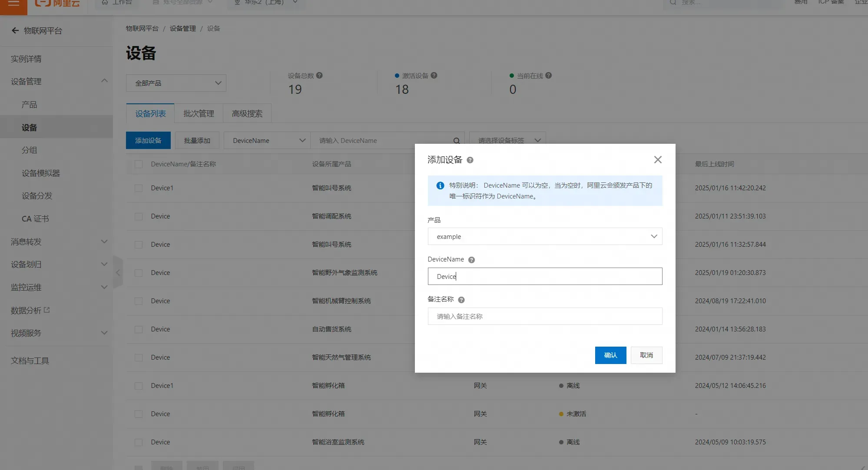The height and width of the screenshot is (470, 868).
Task: Click the help icon next to 添加设备 title
Action: click(470, 160)
